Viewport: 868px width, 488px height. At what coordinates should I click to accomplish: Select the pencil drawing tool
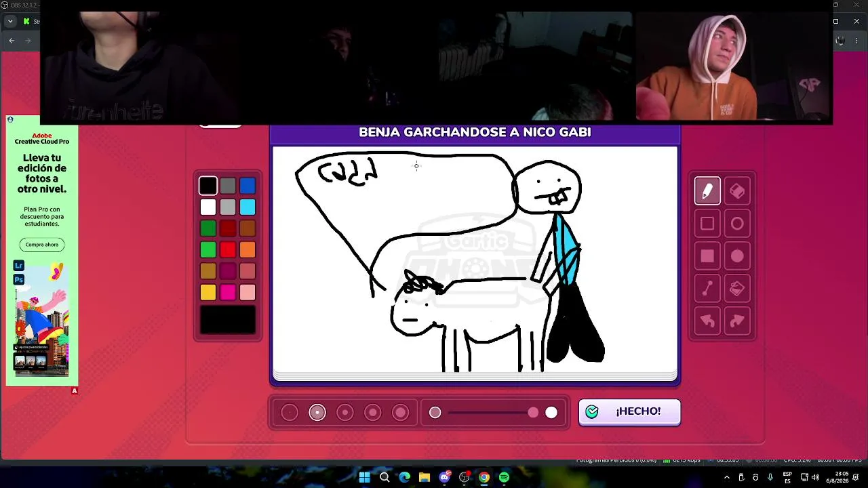tap(707, 191)
